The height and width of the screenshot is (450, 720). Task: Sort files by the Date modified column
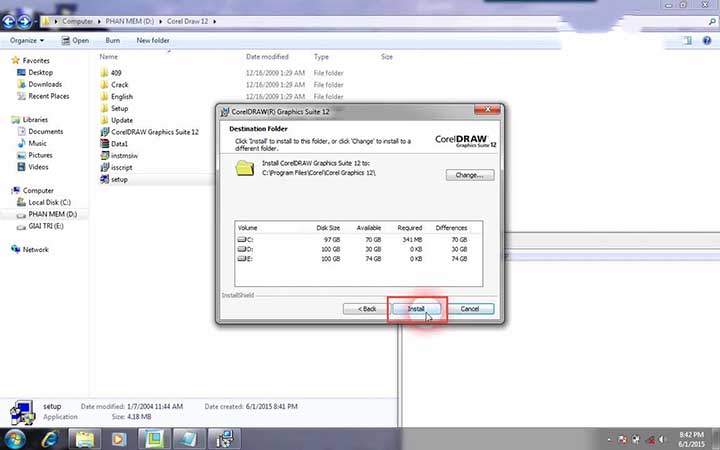[x=266, y=57]
